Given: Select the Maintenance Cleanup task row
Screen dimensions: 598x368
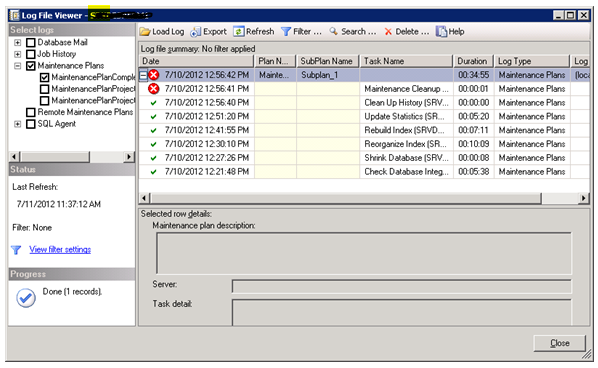Looking at the screenshot, I should click(364, 89).
